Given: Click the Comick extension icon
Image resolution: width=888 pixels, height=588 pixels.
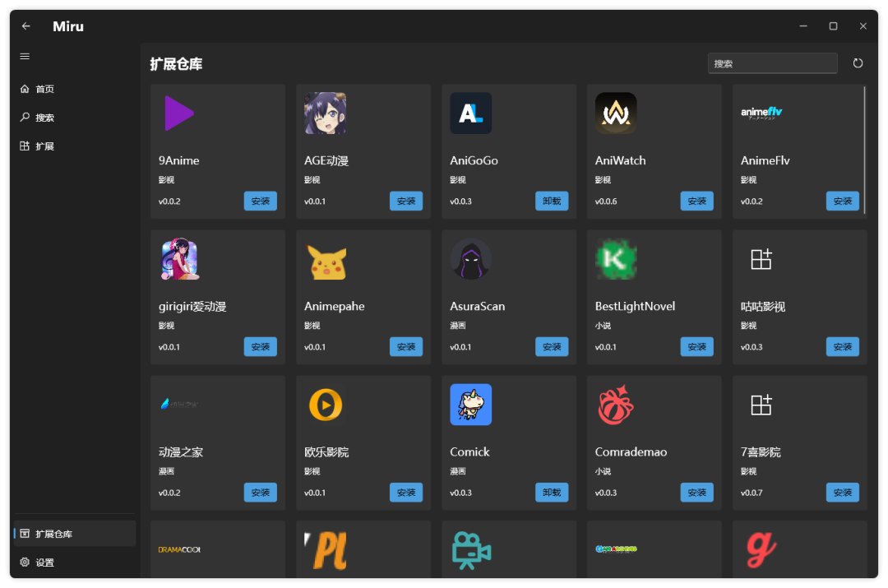Looking at the screenshot, I should click(470, 405).
